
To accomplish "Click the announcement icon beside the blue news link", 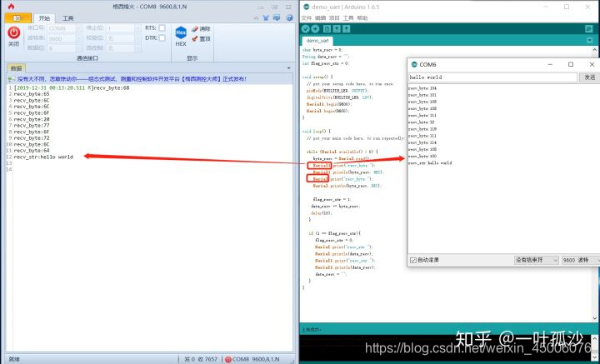I will (x=12, y=79).
